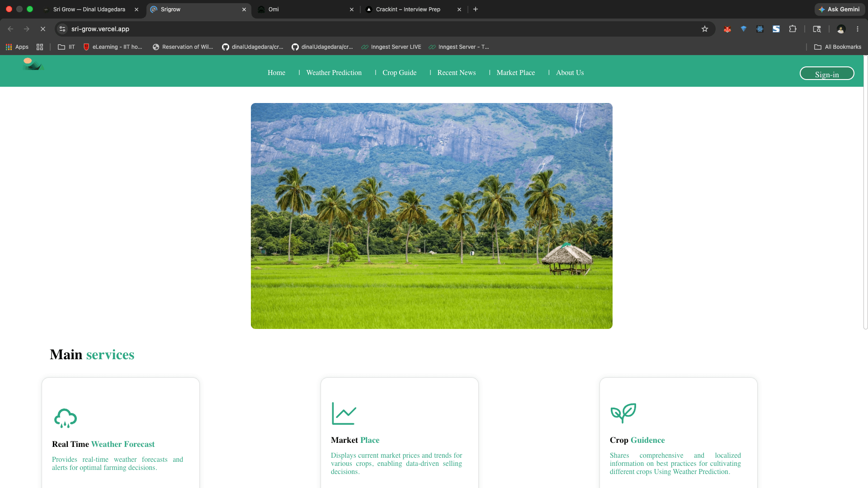The width and height of the screenshot is (868, 488).
Task: Click the Crop Guidence description text
Action: click(x=675, y=464)
